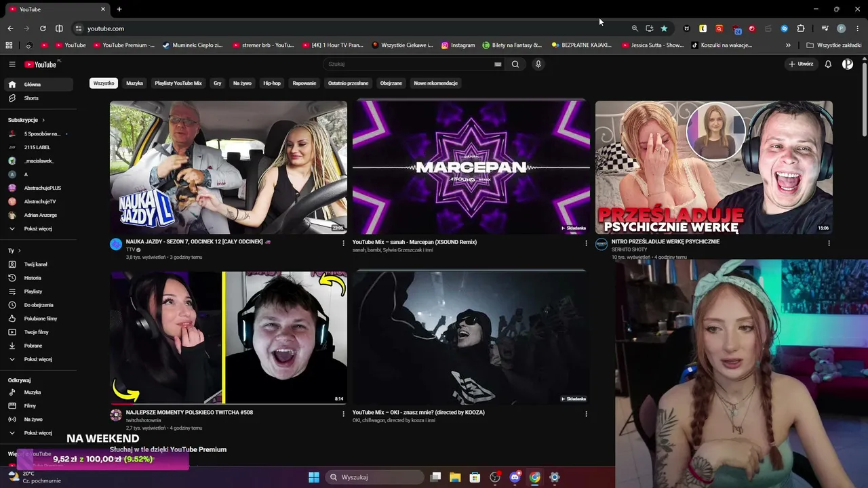Open Windows Start menu
This screenshot has height=488, width=868.
pos(314,477)
